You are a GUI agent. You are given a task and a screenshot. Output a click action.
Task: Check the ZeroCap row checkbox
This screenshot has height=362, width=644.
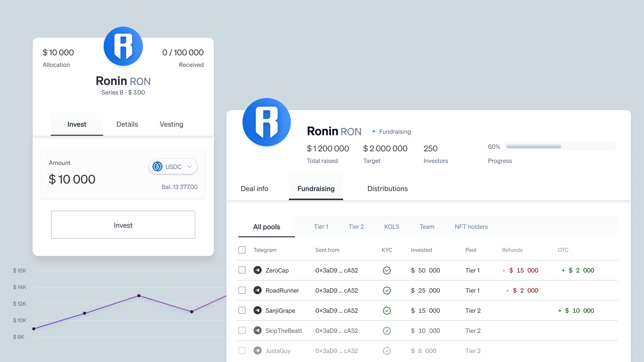pyautogui.click(x=242, y=270)
